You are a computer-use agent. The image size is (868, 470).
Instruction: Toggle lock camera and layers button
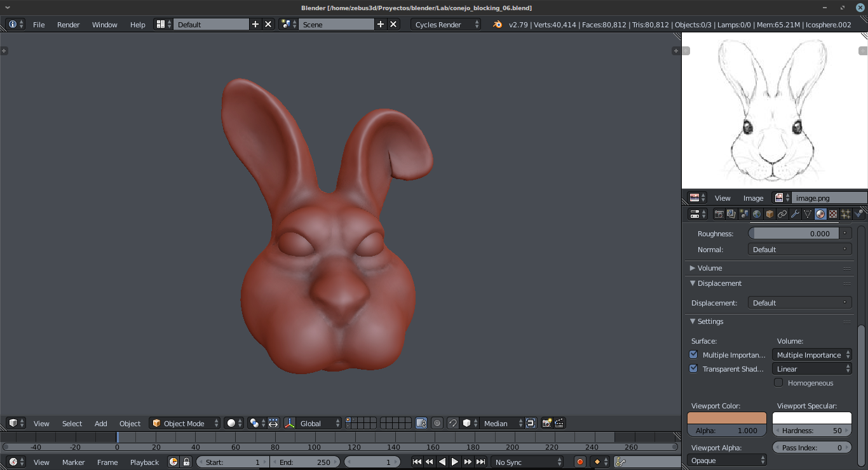coord(421,423)
